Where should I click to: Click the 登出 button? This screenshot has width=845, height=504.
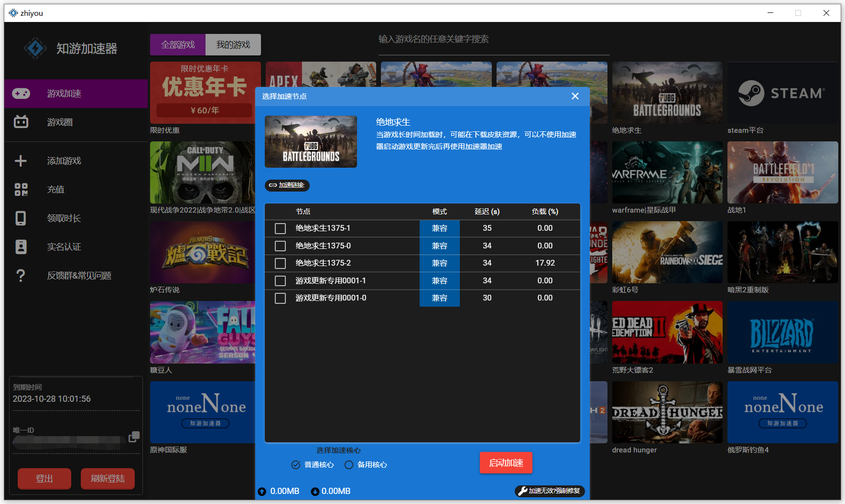[x=44, y=479]
